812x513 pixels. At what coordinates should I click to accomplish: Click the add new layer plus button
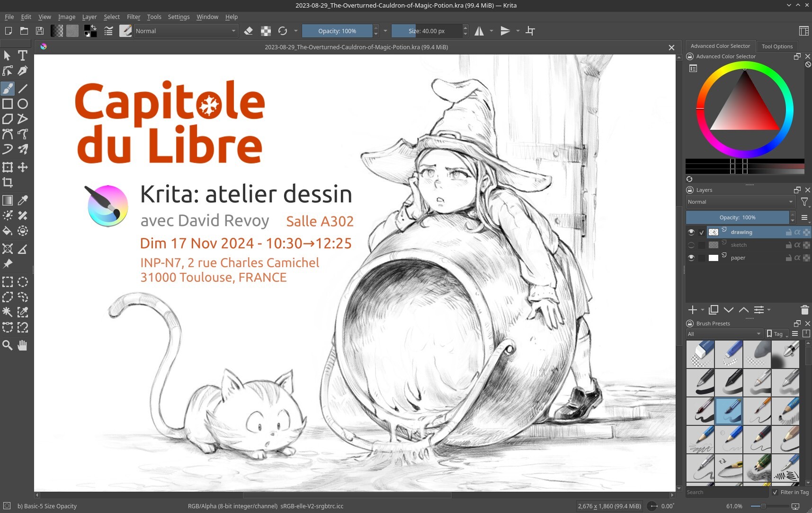coord(693,310)
